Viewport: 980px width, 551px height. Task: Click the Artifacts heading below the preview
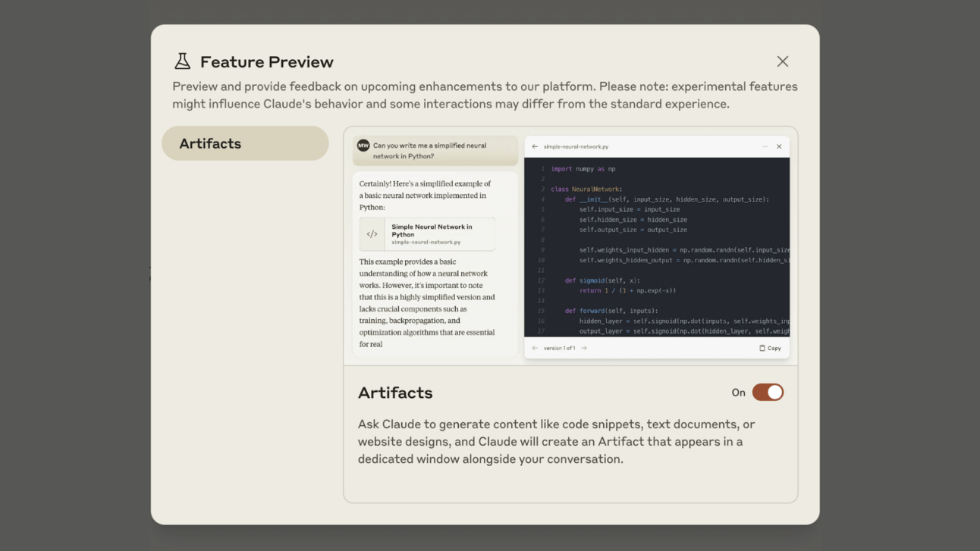tap(395, 393)
